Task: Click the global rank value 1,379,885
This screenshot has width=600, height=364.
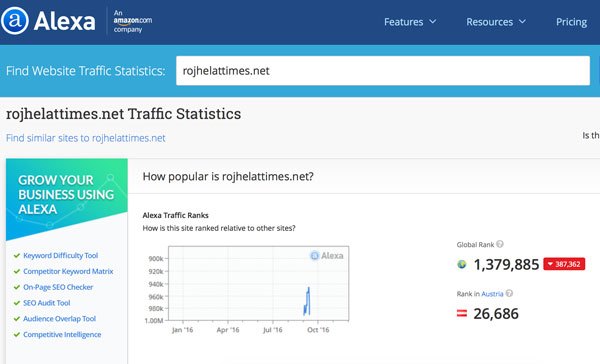Action: pyautogui.click(x=506, y=264)
